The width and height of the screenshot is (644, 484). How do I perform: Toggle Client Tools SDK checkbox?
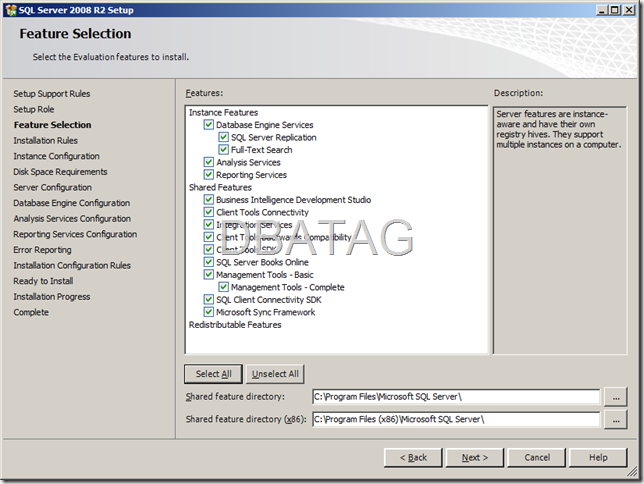[209, 249]
